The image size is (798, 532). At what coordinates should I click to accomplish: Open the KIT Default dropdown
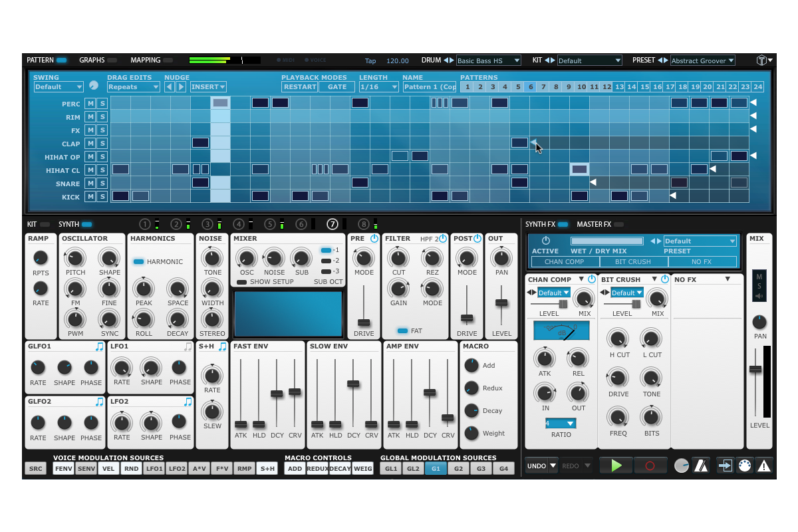[x=589, y=61]
